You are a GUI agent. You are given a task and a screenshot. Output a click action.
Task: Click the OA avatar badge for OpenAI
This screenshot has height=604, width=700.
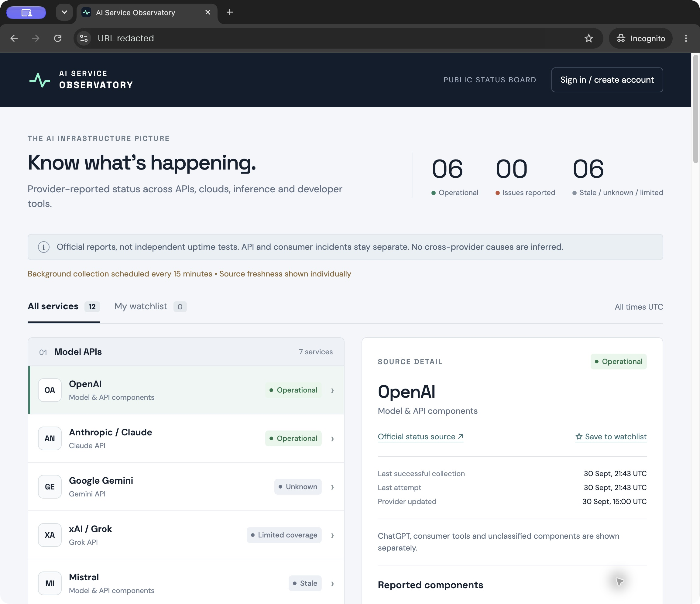[x=50, y=390]
